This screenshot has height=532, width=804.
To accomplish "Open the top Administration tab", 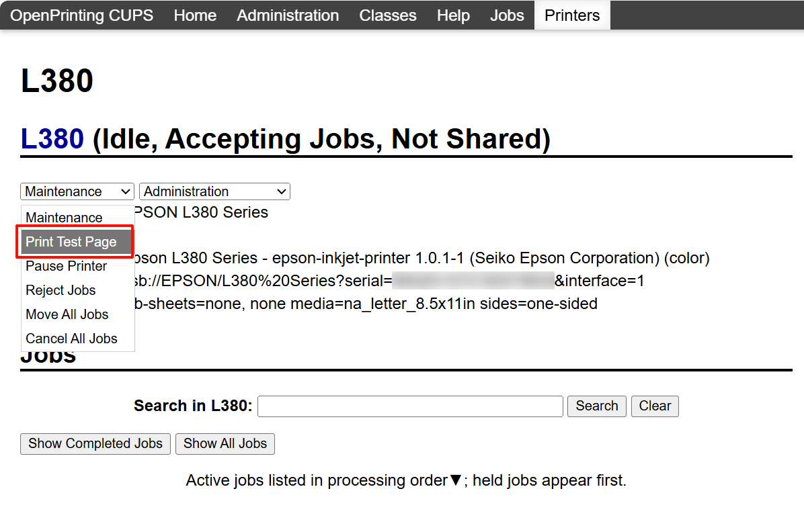I will [288, 15].
